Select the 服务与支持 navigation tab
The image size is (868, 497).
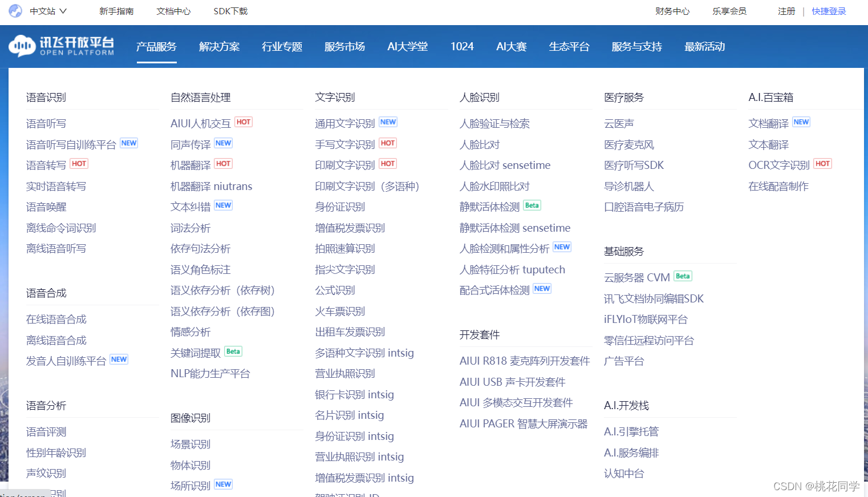pos(636,47)
